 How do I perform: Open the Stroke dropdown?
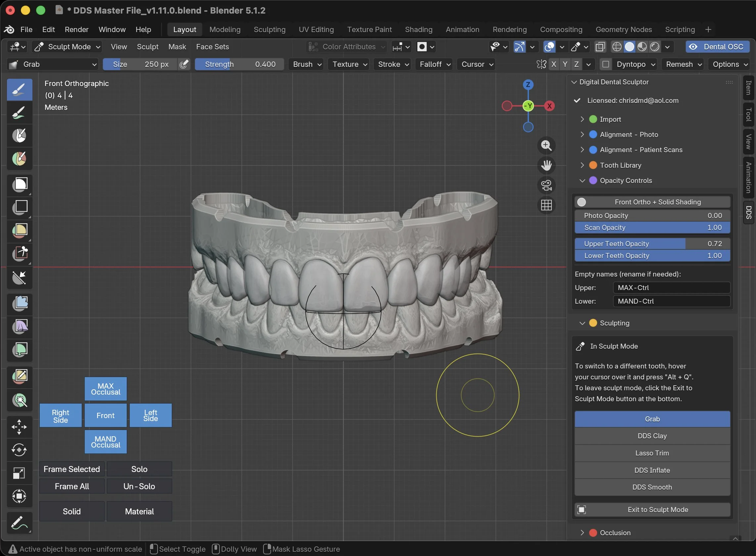393,64
